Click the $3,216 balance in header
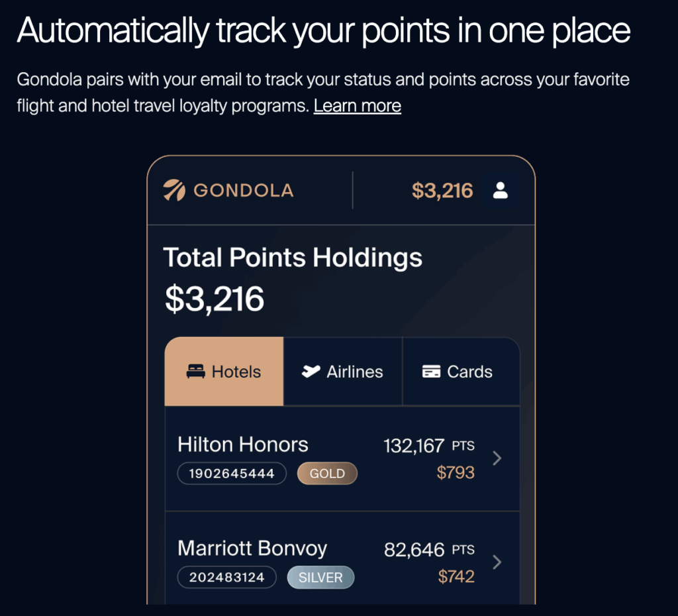This screenshot has height=616, width=678. tap(442, 191)
